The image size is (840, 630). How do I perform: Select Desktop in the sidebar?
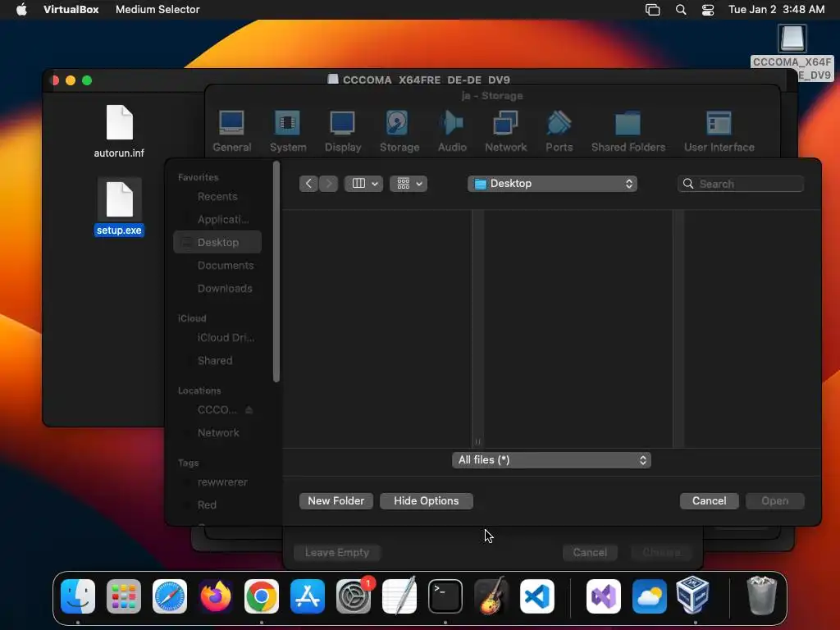(217, 242)
